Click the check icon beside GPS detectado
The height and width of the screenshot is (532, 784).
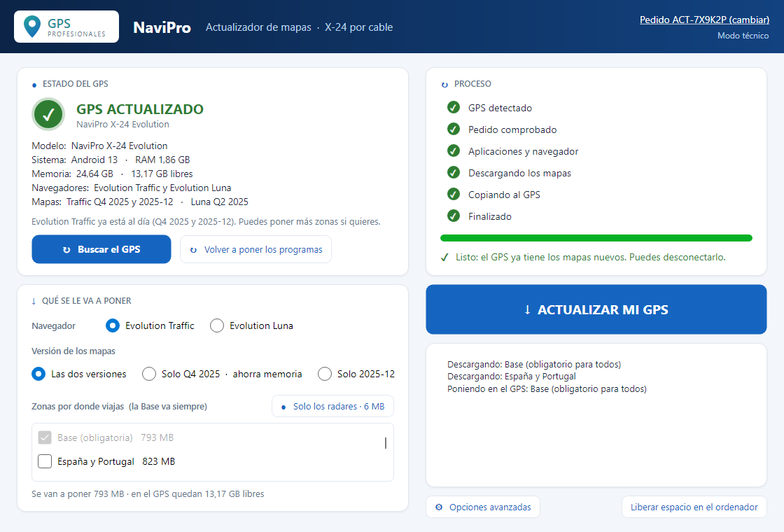click(x=454, y=108)
